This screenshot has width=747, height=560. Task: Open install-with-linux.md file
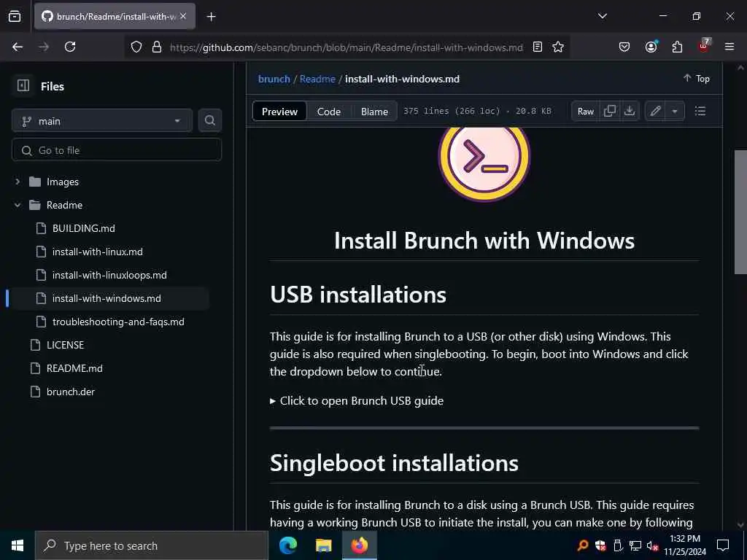[97, 252]
